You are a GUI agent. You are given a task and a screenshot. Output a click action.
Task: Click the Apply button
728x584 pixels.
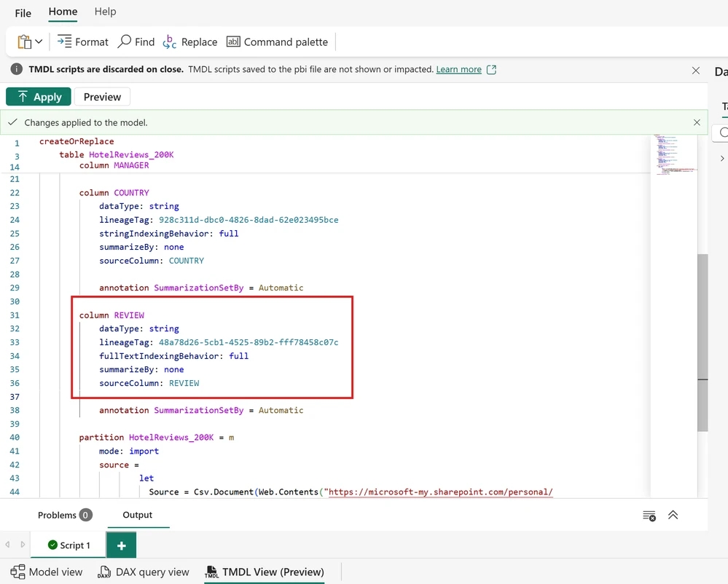[39, 96]
